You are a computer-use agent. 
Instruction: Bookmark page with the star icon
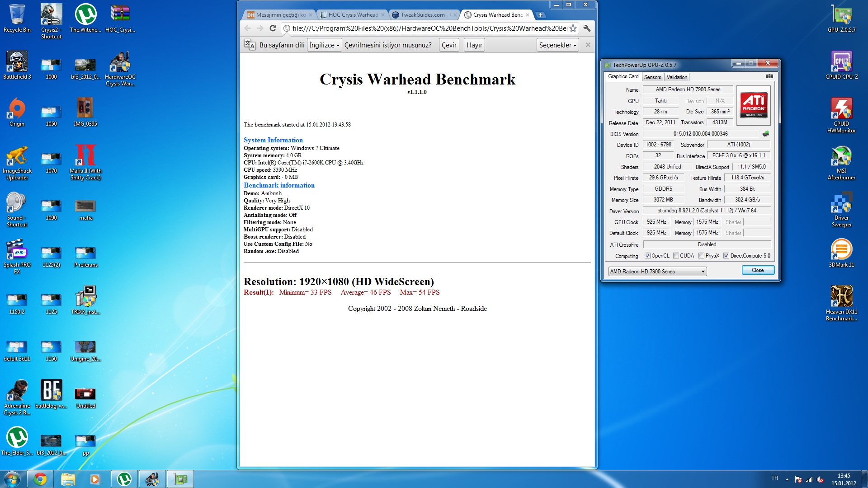(573, 28)
